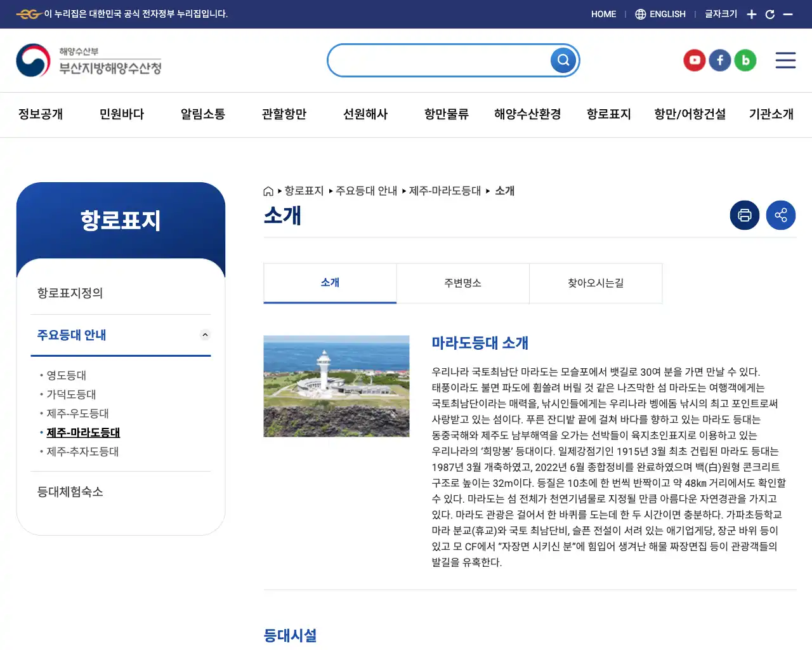The image size is (812, 650).
Task: Open the 관할항만 menu
Action: [284, 114]
